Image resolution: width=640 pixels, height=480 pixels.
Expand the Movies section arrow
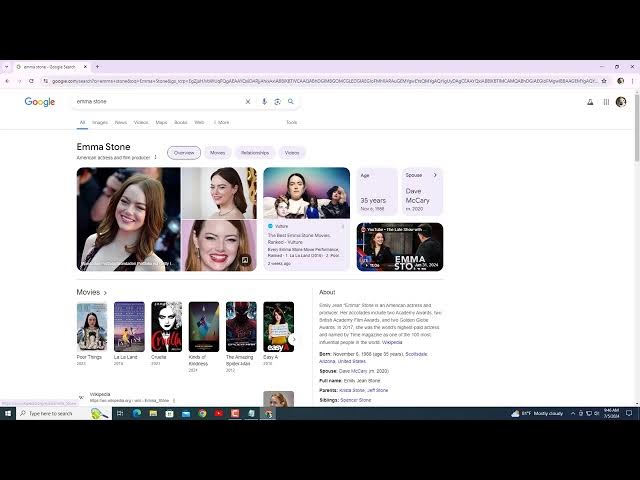click(105, 293)
